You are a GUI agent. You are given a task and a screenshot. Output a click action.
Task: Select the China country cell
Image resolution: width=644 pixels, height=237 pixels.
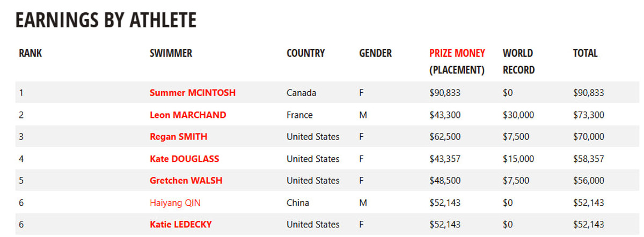298,203
